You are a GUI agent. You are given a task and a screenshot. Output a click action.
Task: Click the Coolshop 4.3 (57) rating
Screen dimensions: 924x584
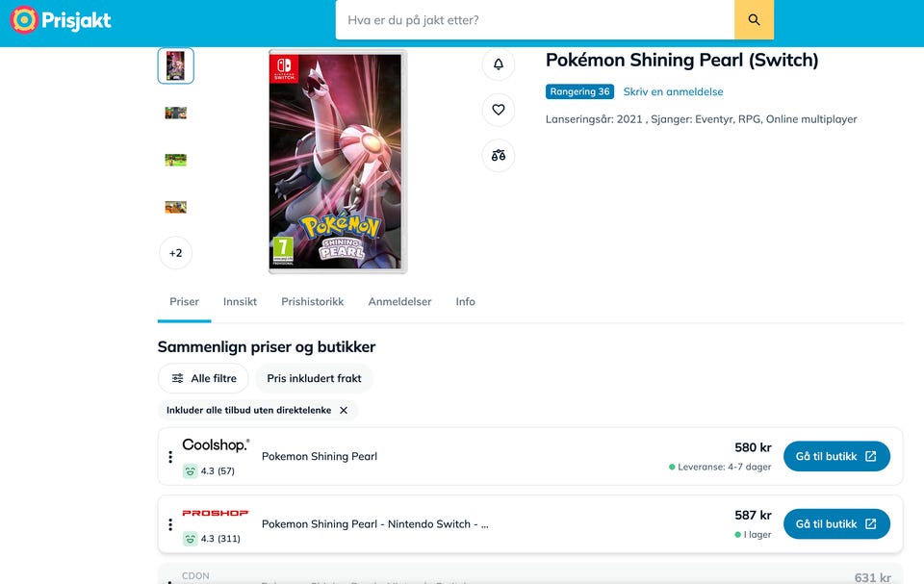point(209,470)
